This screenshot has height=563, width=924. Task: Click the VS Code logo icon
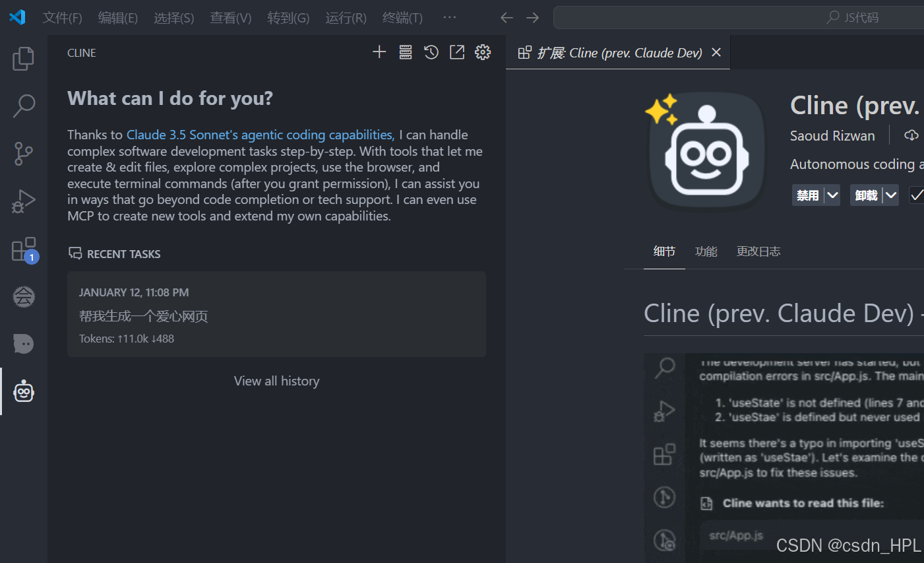(17, 17)
